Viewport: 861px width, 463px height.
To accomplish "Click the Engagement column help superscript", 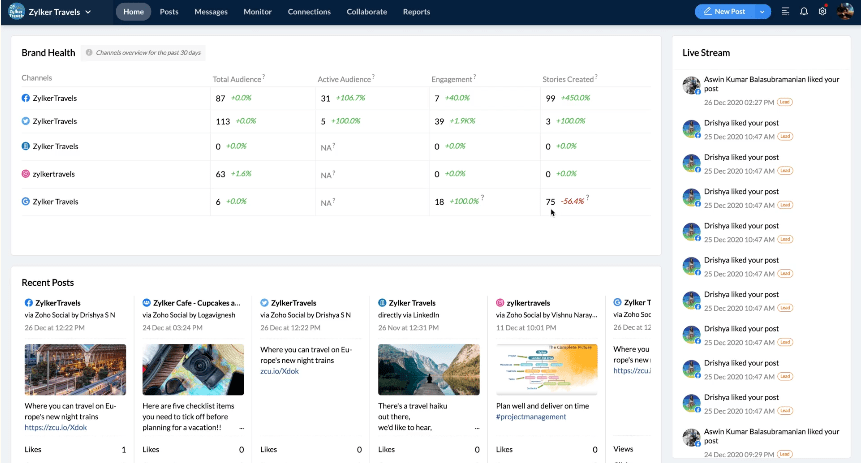I will click(x=474, y=76).
